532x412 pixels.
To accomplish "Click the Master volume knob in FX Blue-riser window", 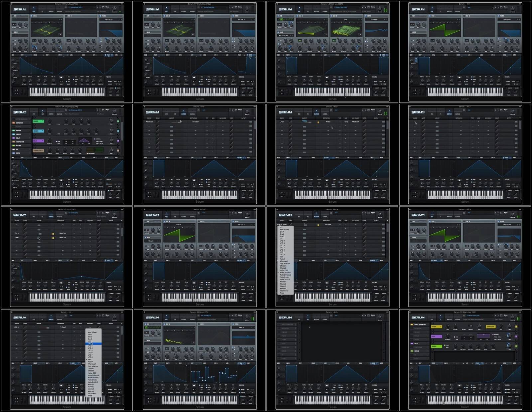I will pos(512,316).
